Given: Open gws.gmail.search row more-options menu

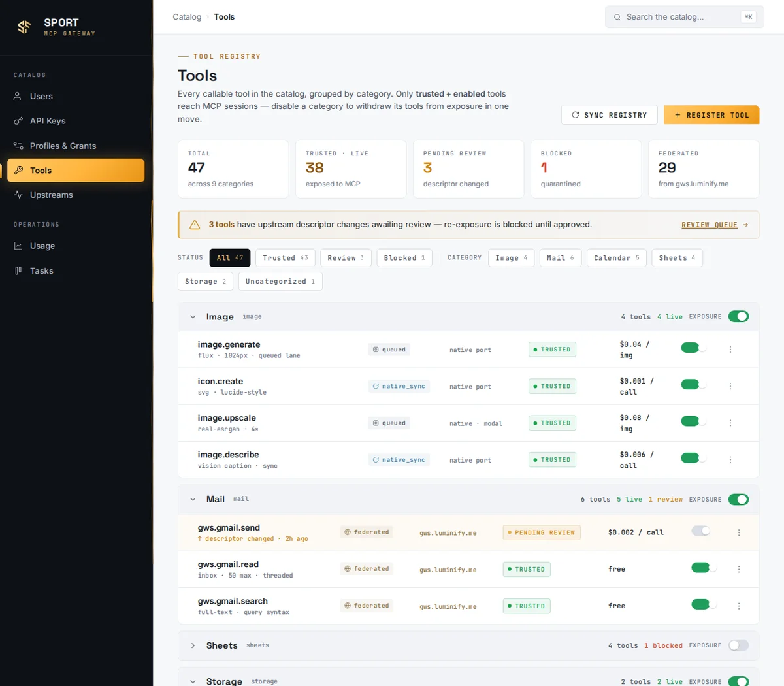Looking at the screenshot, I should pos(739,606).
